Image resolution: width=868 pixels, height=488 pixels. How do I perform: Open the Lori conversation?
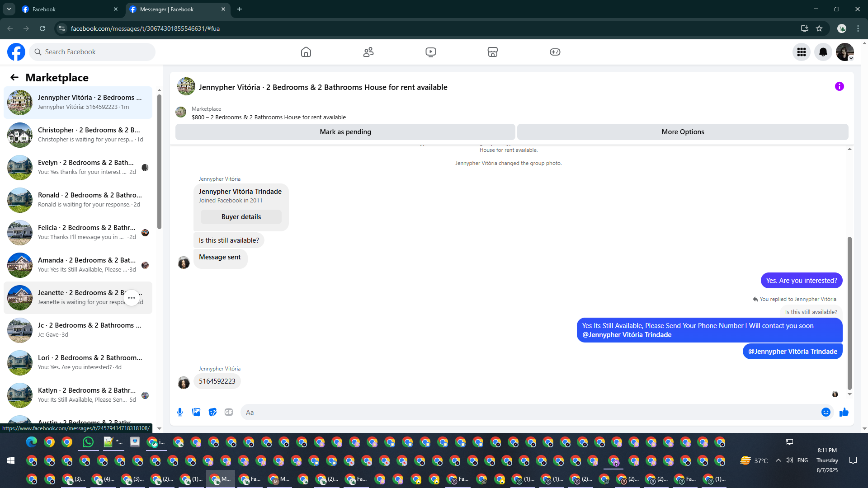[78, 362]
